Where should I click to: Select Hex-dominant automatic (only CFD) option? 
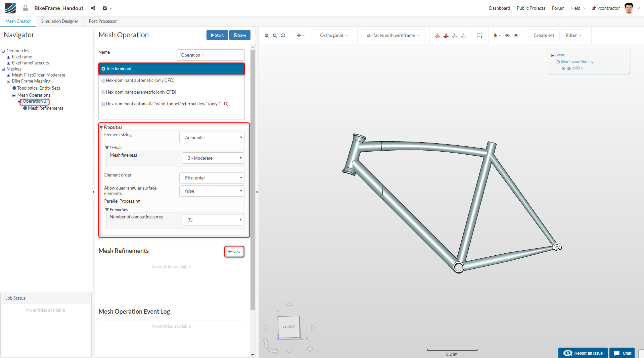[x=103, y=81]
